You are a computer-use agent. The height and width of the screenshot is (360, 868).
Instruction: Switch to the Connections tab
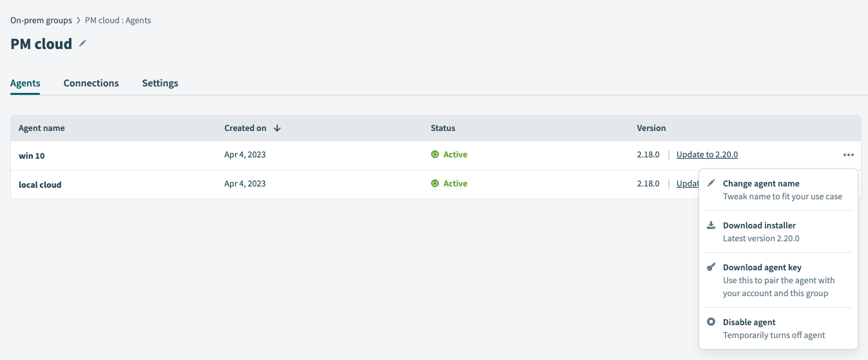(91, 83)
